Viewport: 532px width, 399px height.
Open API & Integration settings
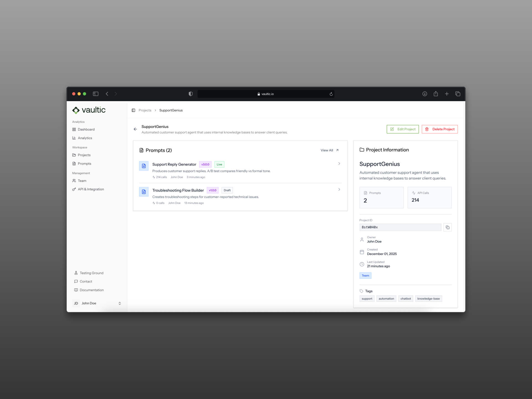pos(91,189)
